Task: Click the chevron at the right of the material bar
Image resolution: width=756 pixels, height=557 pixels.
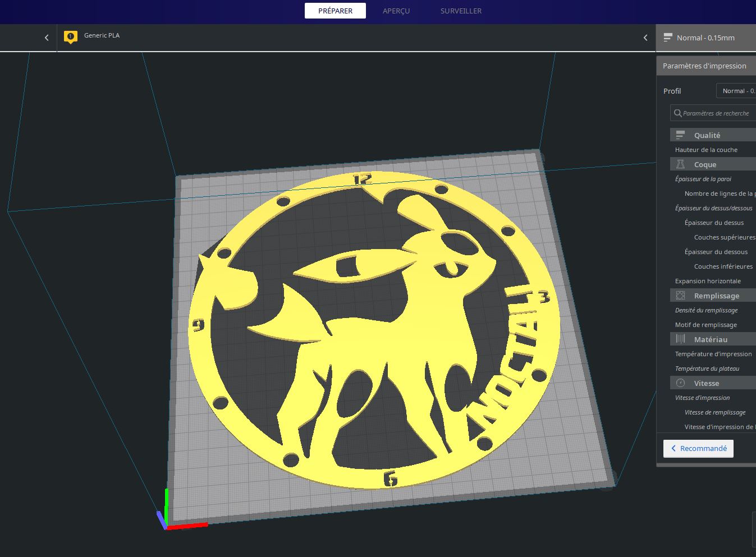Action: [645, 37]
